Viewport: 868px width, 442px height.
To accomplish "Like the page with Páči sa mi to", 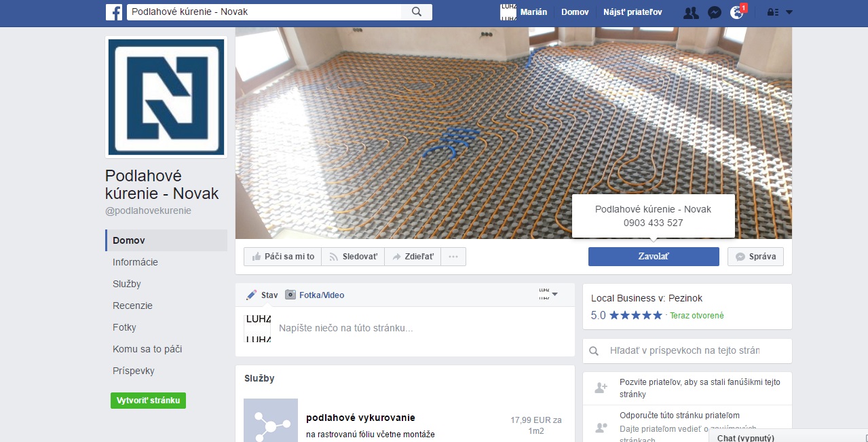I will click(x=283, y=257).
